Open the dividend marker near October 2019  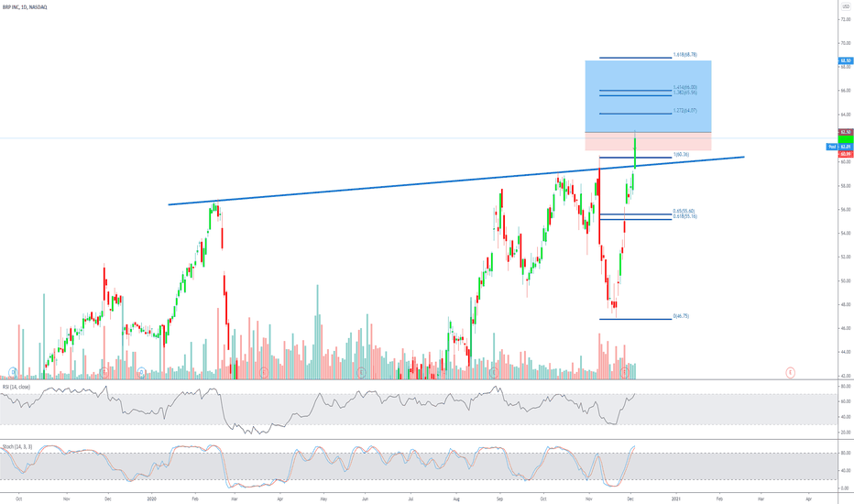13,373
